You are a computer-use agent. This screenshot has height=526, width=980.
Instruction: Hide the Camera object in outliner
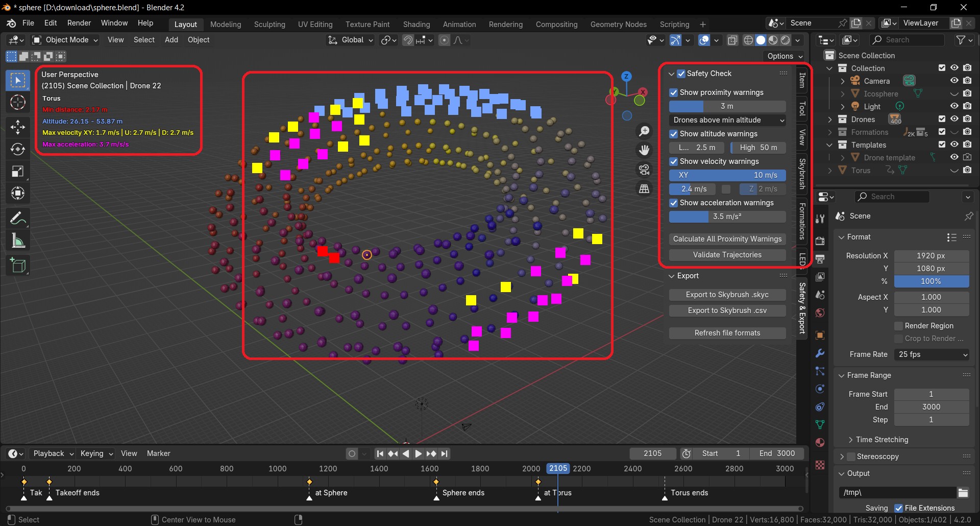[954, 81]
